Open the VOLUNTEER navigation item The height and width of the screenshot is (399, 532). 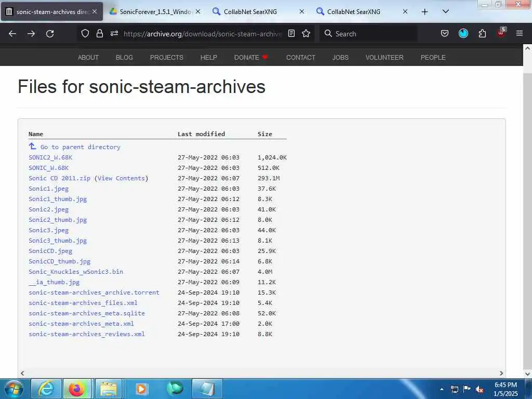(384, 57)
